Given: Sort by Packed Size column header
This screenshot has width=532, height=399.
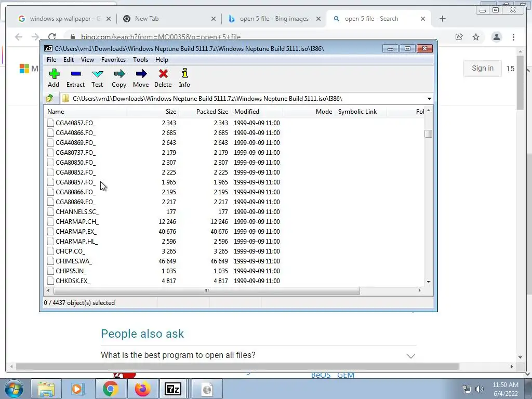Looking at the screenshot, I should click(x=205, y=112).
